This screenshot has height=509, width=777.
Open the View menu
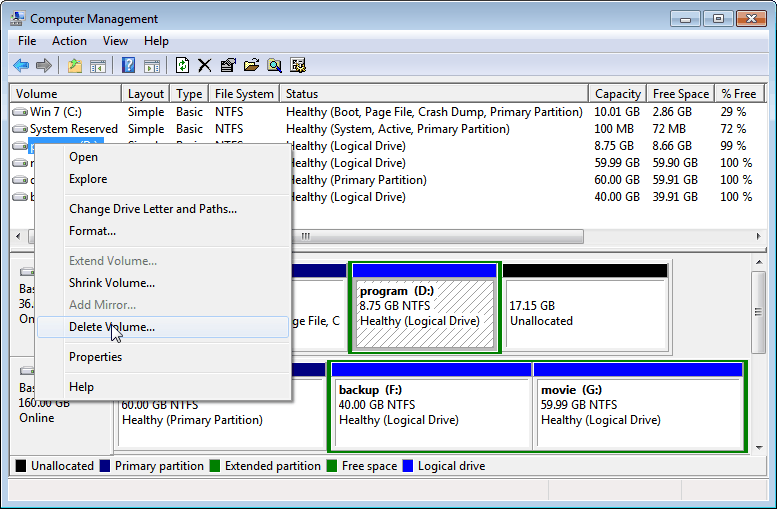coord(115,41)
